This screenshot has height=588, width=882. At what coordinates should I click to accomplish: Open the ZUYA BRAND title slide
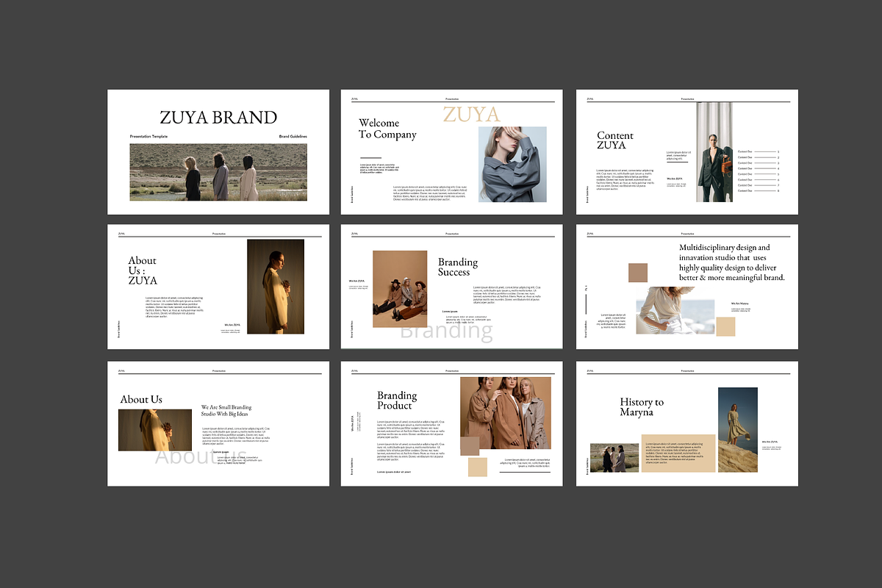[218, 152]
